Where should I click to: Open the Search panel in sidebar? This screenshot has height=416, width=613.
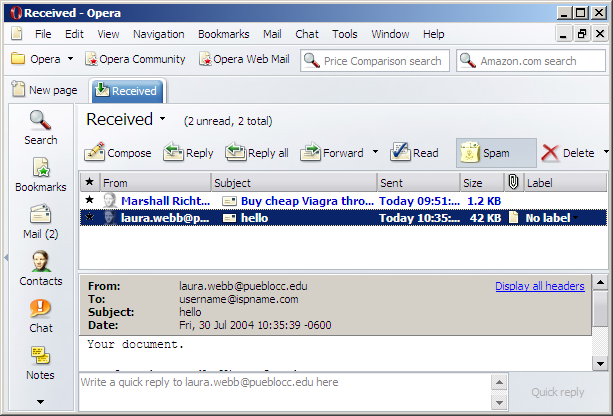40,127
